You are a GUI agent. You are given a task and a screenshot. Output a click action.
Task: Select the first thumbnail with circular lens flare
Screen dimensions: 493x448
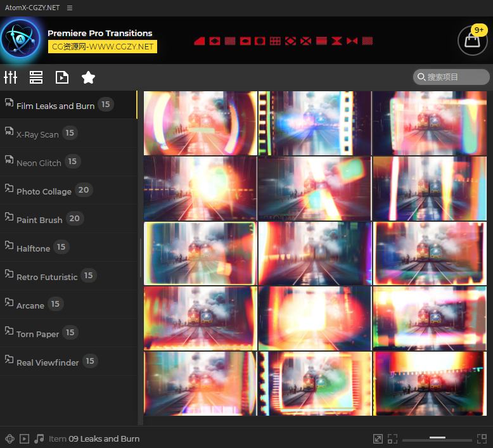pos(200,123)
